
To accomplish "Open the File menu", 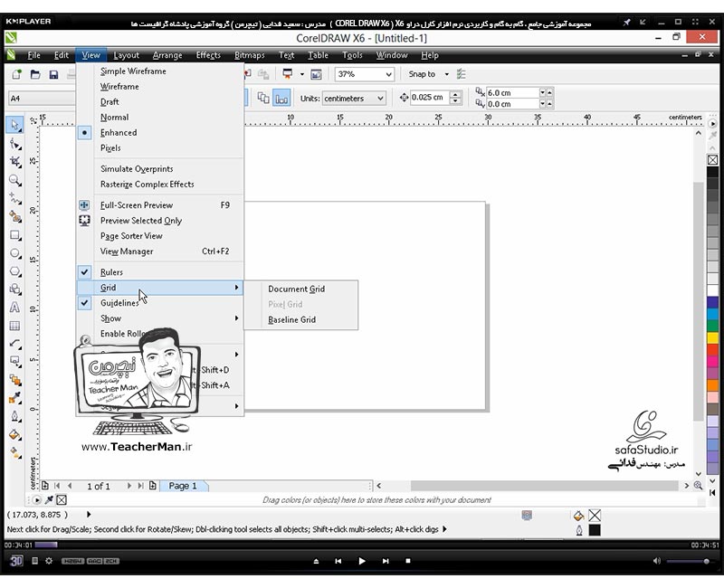I will pyautogui.click(x=33, y=55).
